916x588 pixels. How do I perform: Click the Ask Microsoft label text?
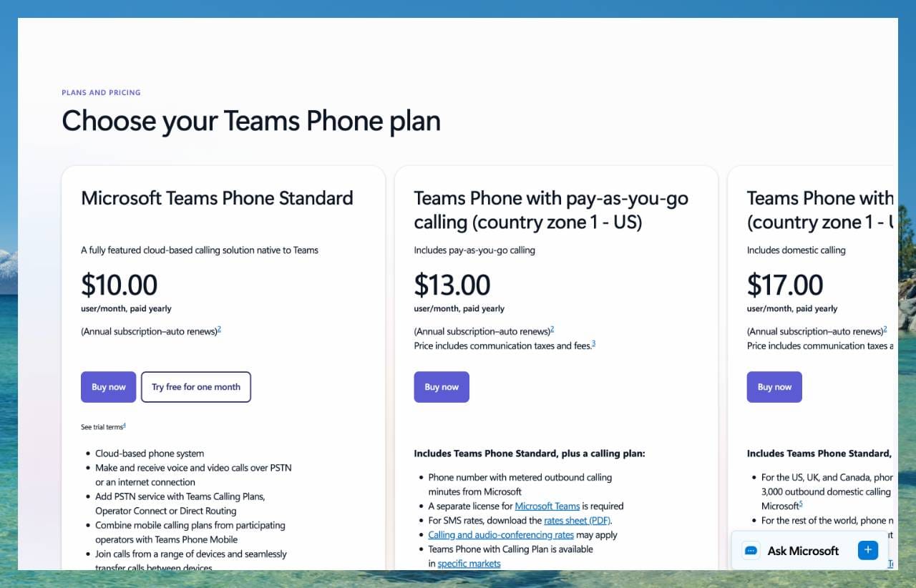[803, 551]
